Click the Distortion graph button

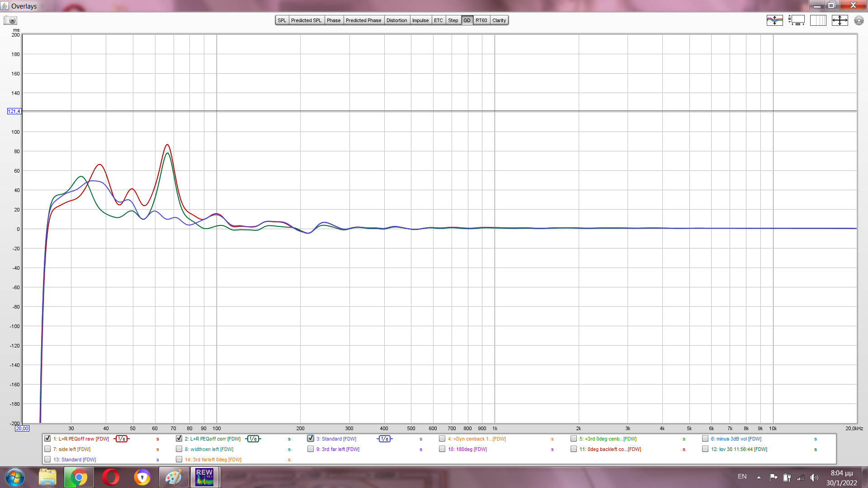coord(396,20)
